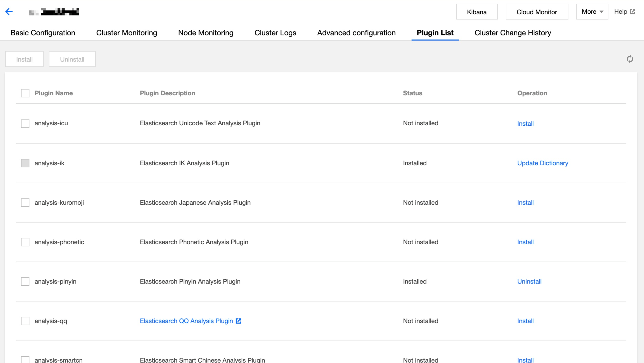Click external link icon beside QQ Analysis Plugin
Screen dimensions: 644x363
pyautogui.click(x=238, y=321)
